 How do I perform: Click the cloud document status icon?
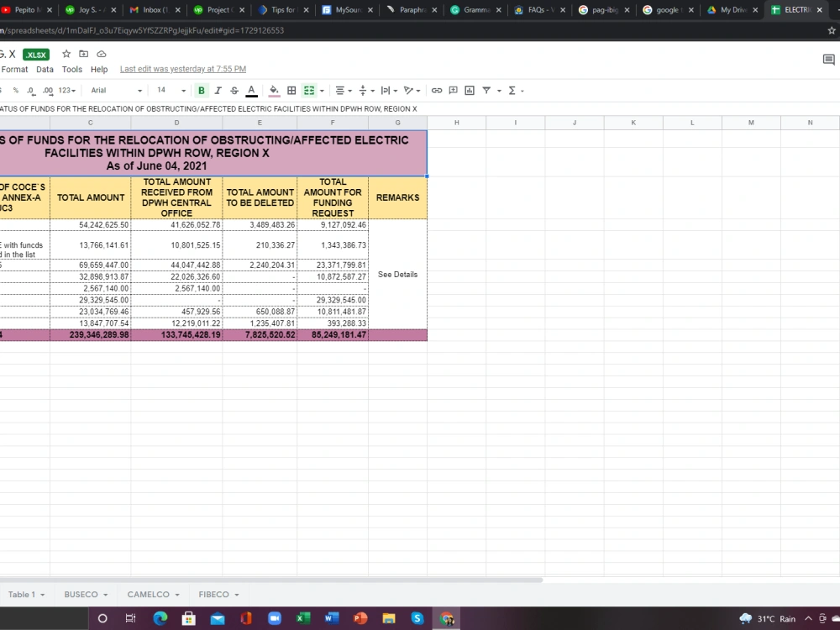tap(102, 54)
